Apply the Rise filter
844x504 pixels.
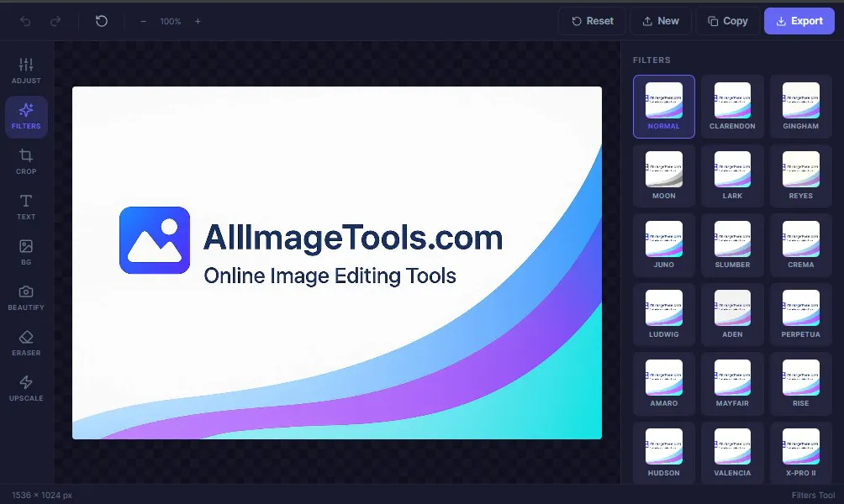[x=800, y=384]
